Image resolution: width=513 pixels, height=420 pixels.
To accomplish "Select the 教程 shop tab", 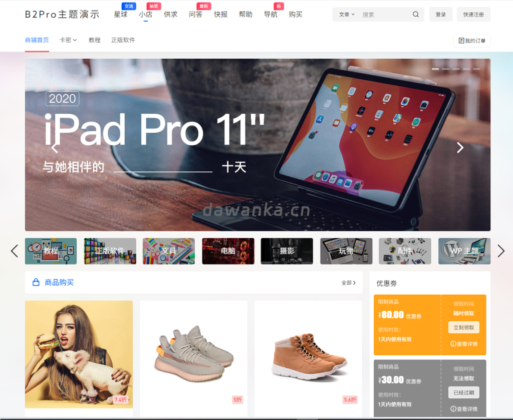I will (x=95, y=40).
